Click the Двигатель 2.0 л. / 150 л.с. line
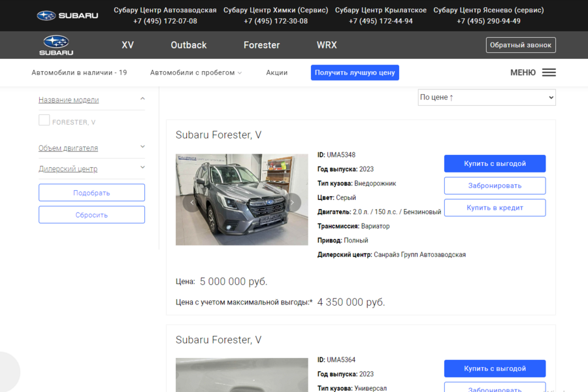This screenshot has height=392, width=588. 379,212
